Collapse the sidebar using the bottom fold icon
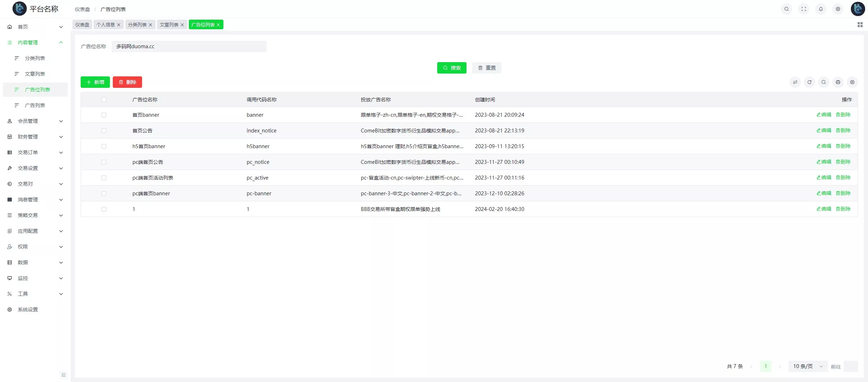868x382 pixels. (x=64, y=375)
